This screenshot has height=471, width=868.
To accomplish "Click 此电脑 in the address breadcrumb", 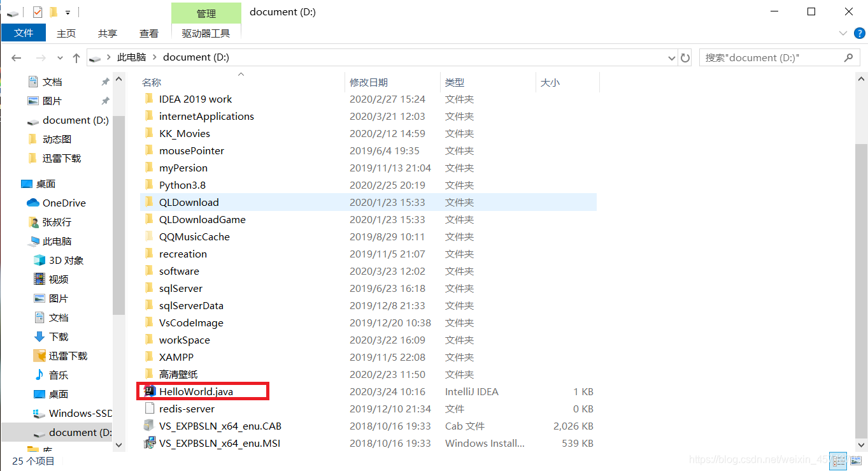I will [132, 57].
